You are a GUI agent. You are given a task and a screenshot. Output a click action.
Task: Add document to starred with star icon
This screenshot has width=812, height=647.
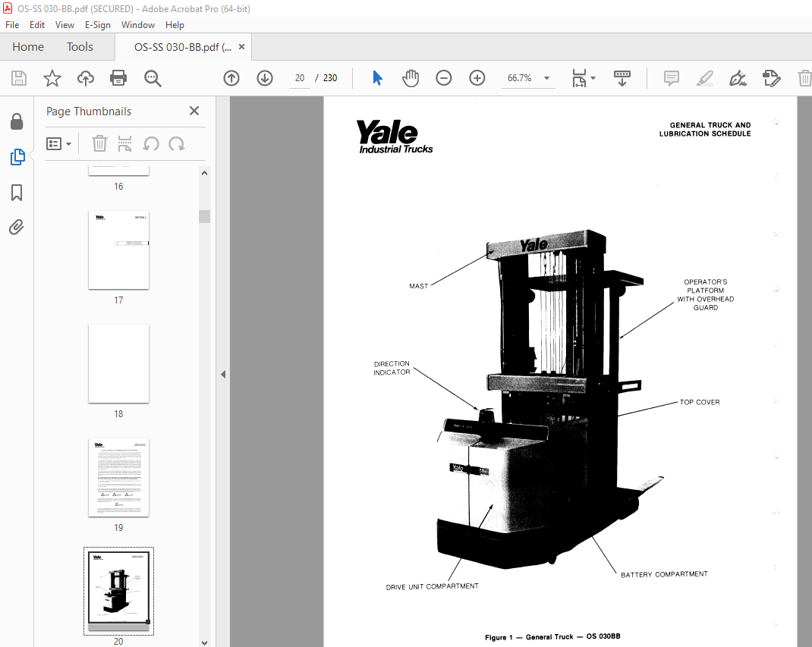pyautogui.click(x=52, y=78)
